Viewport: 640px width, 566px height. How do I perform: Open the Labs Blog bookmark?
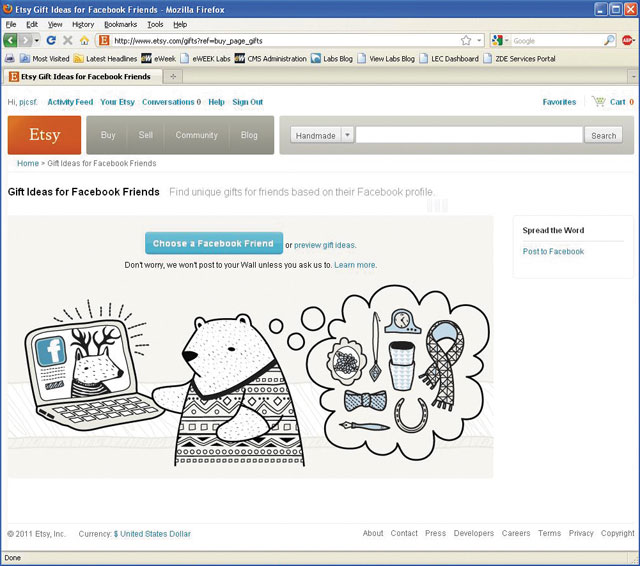click(x=331, y=59)
